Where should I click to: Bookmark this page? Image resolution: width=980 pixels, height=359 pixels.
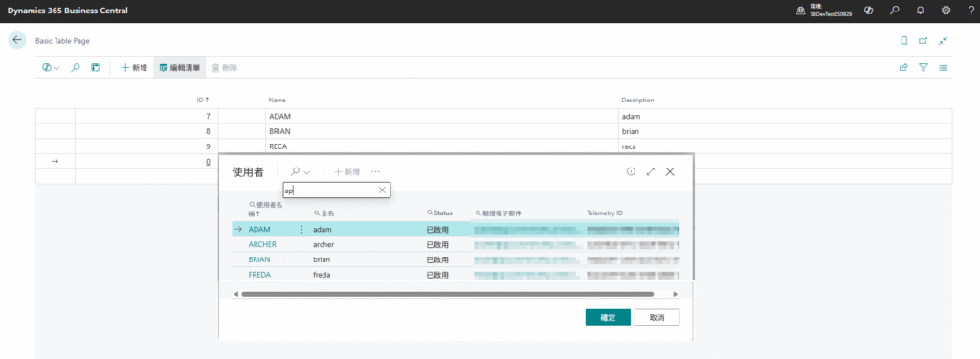(903, 40)
